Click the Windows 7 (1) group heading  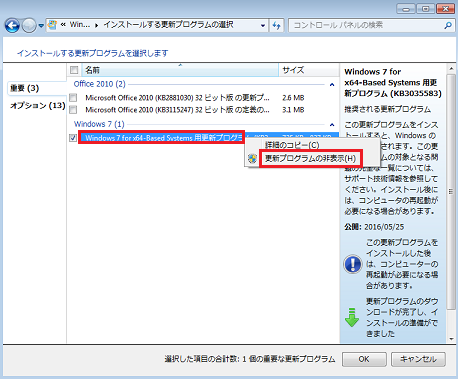pos(99,124)
